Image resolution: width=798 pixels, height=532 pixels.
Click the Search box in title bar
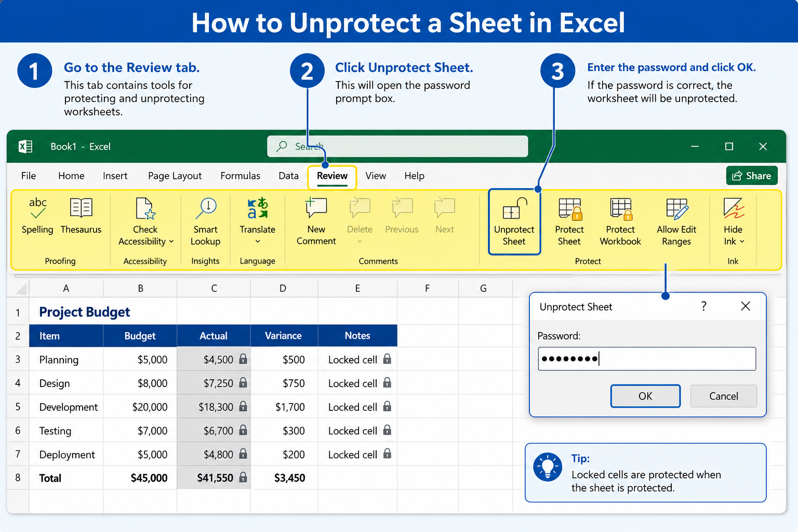click(x=397, y=147)
